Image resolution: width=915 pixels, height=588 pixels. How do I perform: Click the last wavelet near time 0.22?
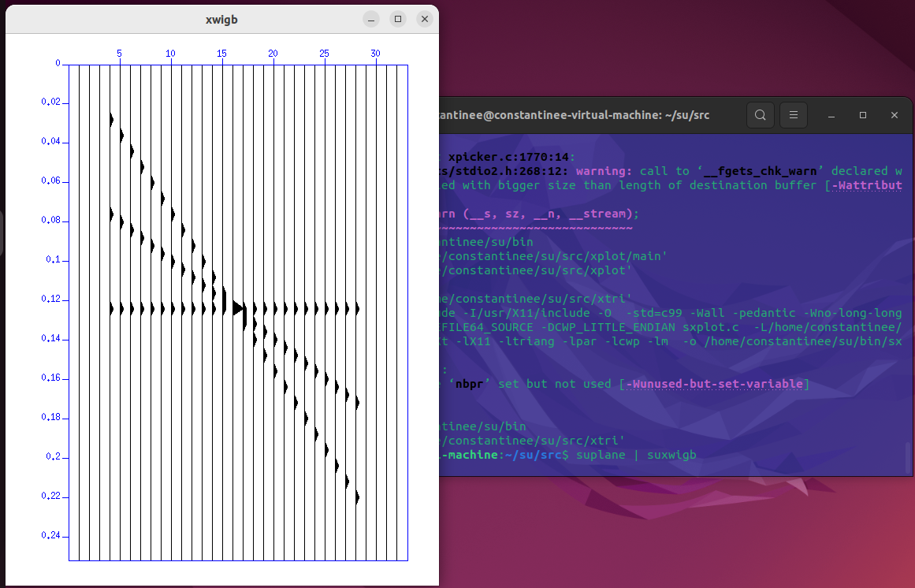click(357, 497)
